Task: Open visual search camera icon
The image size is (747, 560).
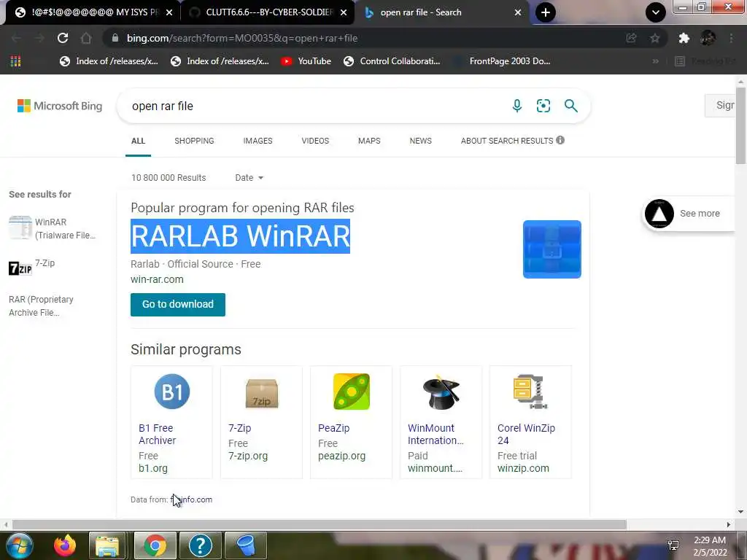Action: pos(543,106)
